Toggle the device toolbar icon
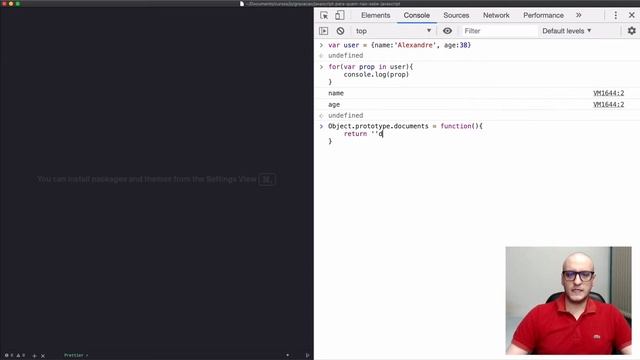 339,16
